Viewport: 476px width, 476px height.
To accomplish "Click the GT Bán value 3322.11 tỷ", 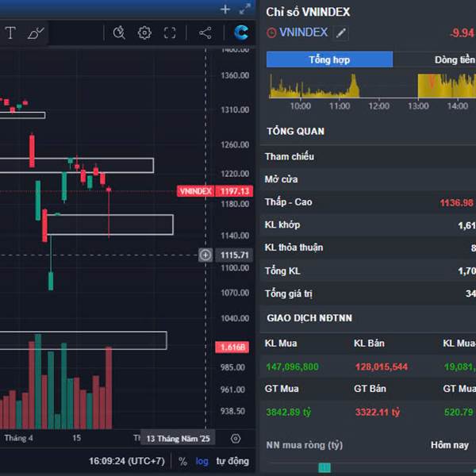I will point(378,412).
